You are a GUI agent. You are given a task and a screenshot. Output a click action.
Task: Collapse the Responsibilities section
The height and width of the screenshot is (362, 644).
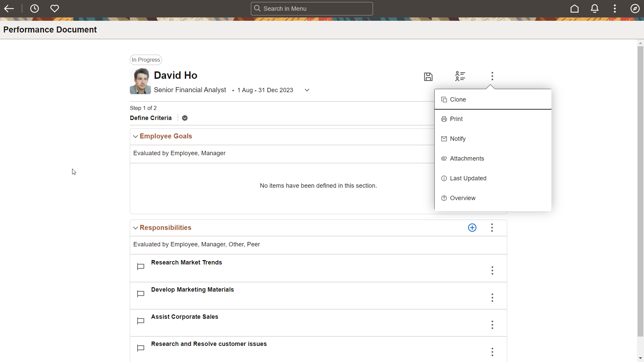pos(136,228)
